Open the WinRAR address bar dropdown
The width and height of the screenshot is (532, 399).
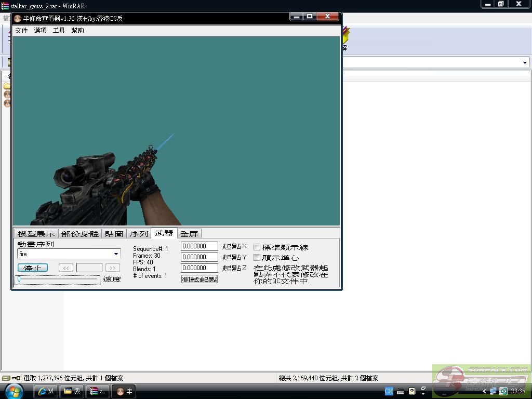point(525,62)
